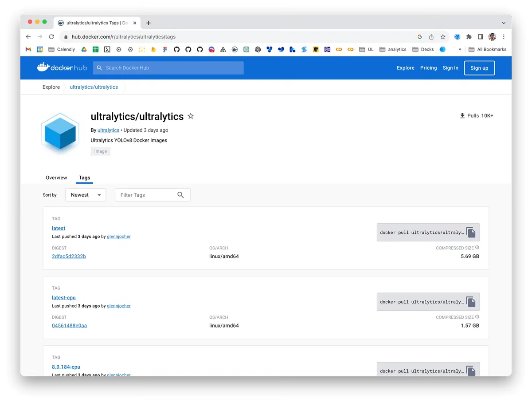The image size is (532, 403).
Task: Copy the docker pull command for 8.0.184-cpu
Action: (x=471, y=371)
